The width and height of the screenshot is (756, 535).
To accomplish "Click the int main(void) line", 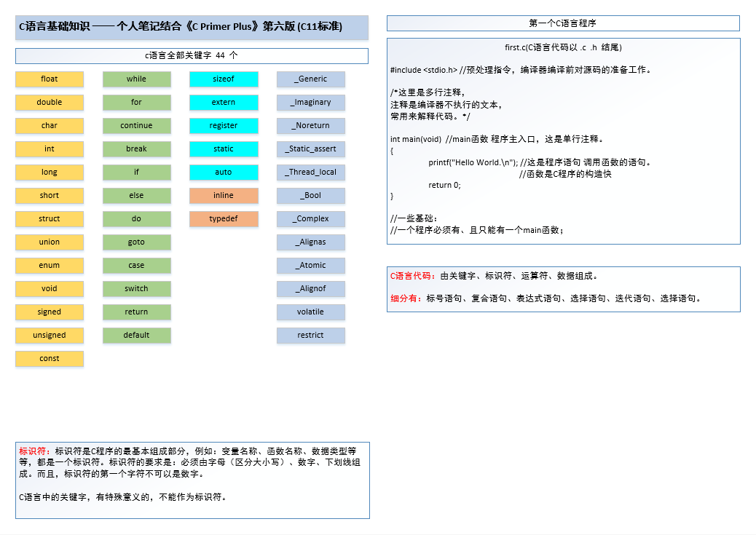I will click(497, 139).
